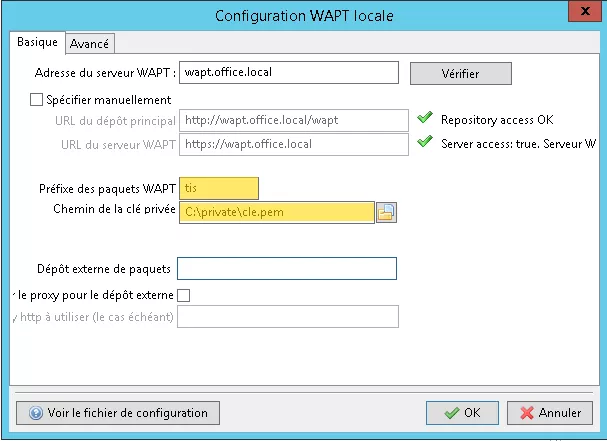Focus the Adresse du serveur WAPT field
This screenshot has height=441, width=607.
(289, 72)
